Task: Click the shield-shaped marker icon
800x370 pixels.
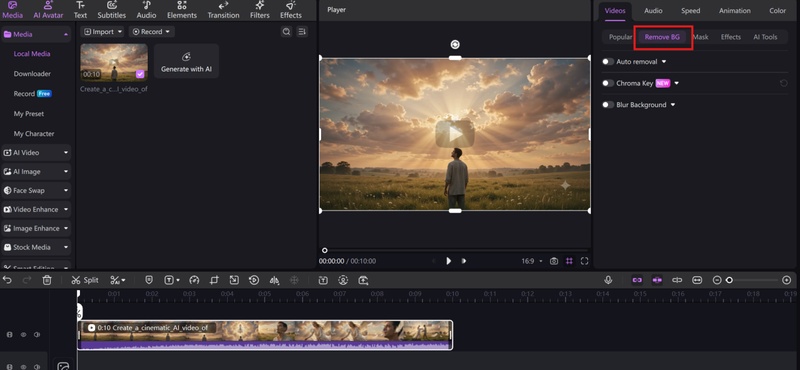Action: click(149, 280)
